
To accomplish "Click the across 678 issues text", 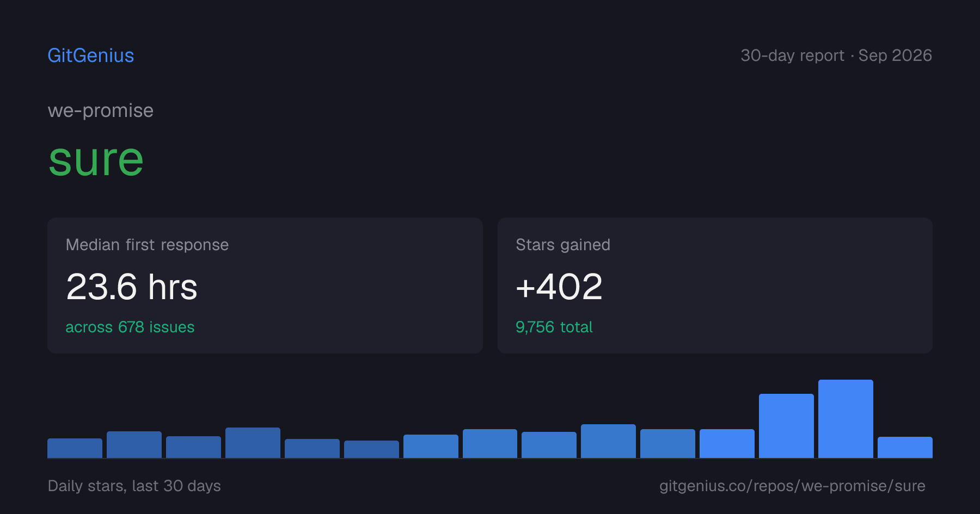I will click(130, 327).
